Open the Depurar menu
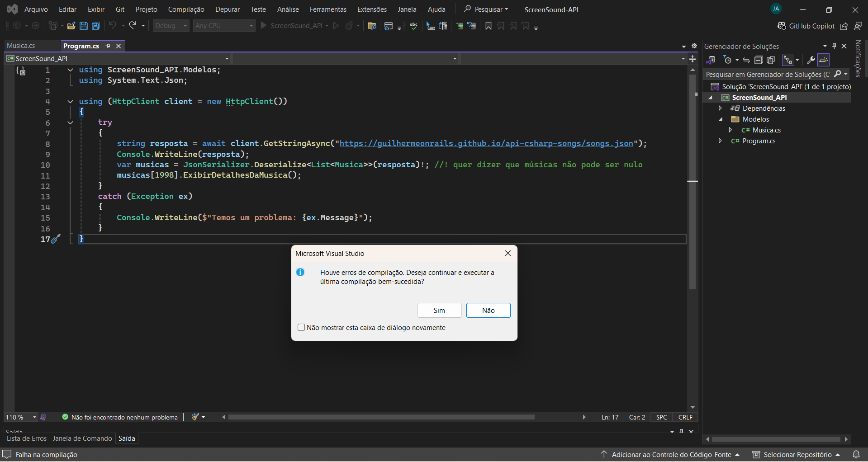868x462 pixels. pyautogui.click(x=228, y=9)
